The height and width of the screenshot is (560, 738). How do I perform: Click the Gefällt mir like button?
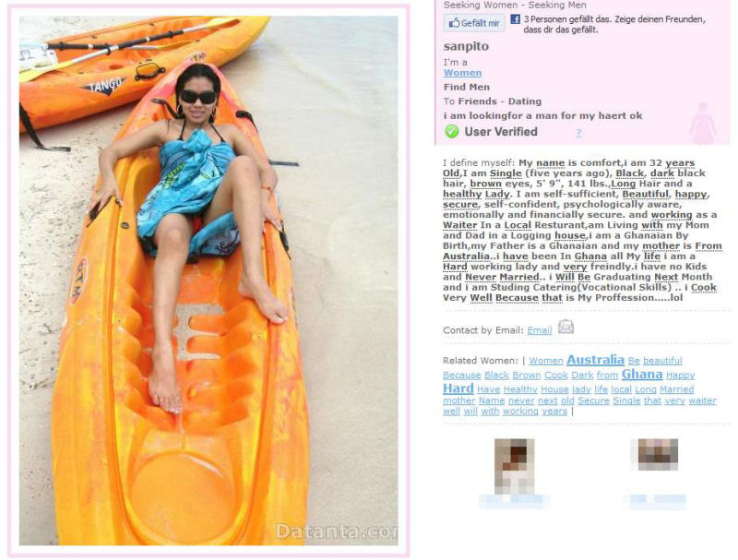(474, 23)
